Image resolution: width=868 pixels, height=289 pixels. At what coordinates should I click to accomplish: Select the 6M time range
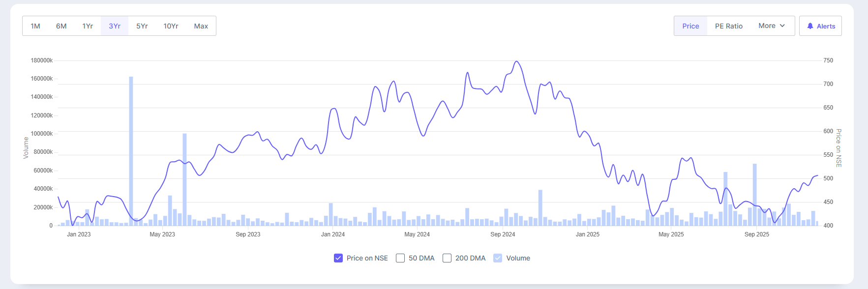pyautogui.click(x=61, y=26)
